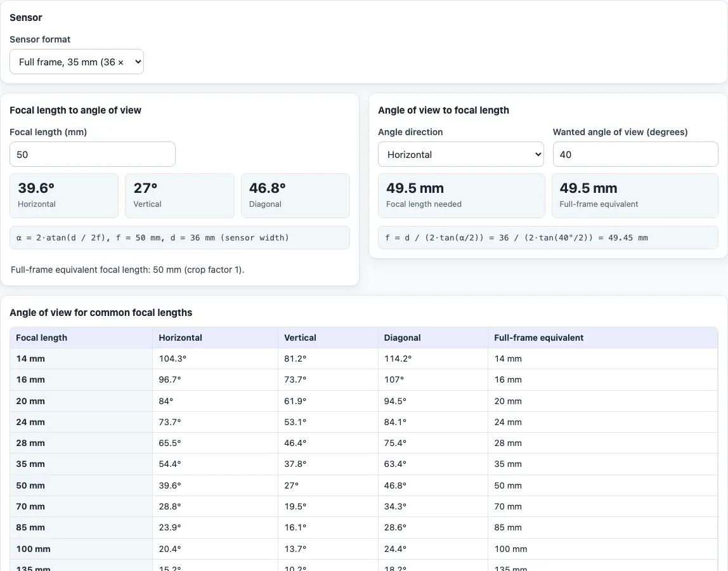Viewport: 728px width, 571px height.
Task: Click the 'Full-frame equivalent' table column header
Action: pyautogui.click(x=602, y=338)
